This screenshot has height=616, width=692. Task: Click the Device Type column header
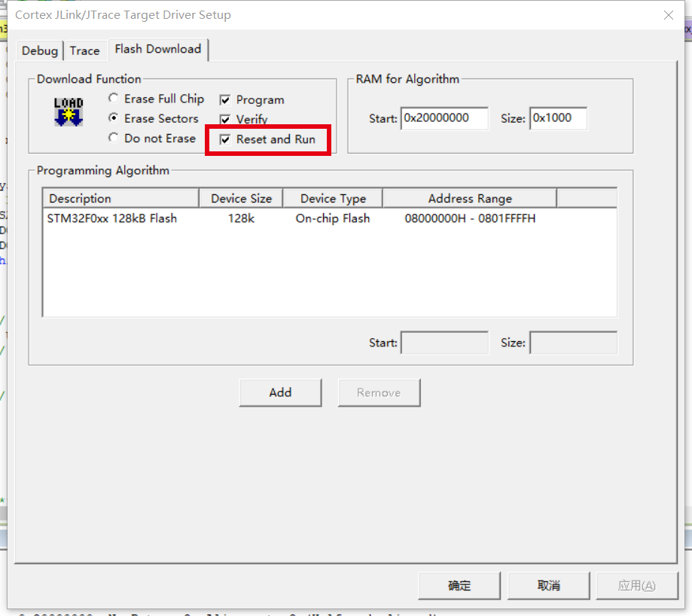(x=333, y=199)
